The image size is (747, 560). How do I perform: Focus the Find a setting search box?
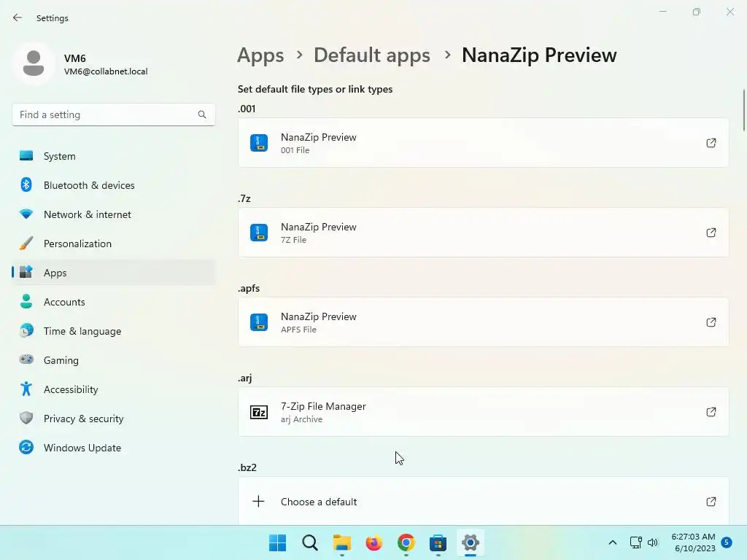click(113, 114)
